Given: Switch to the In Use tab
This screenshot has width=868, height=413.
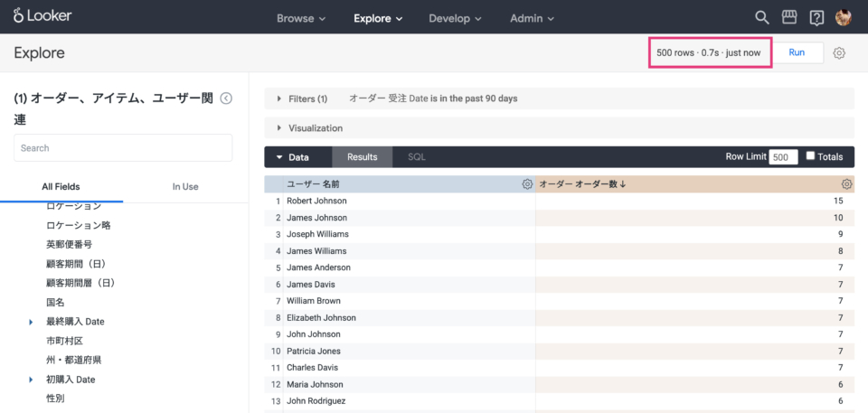Looking at the screenshot, I should point(185,186).
